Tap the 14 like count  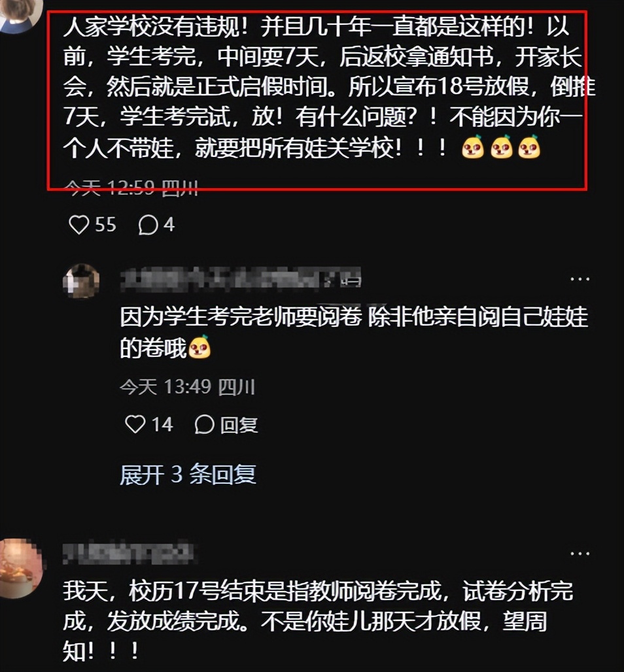click(x=162, y=424)
